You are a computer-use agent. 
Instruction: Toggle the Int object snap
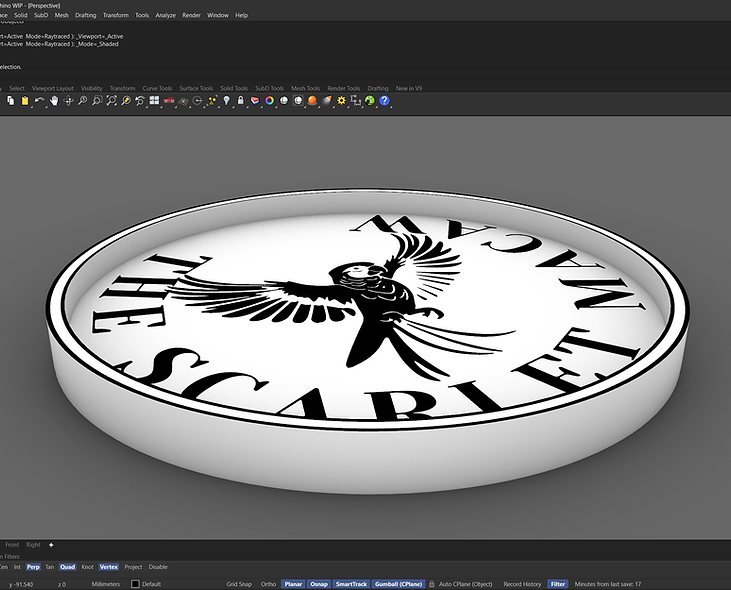(x=17, y=567)
